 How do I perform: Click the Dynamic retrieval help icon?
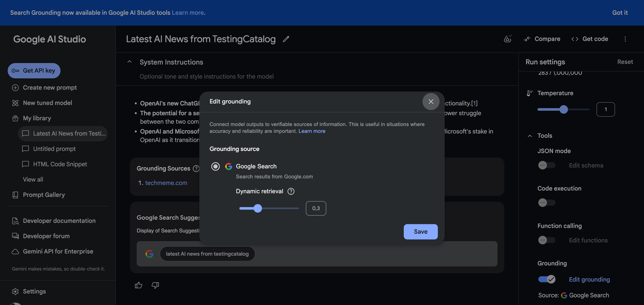291,191
